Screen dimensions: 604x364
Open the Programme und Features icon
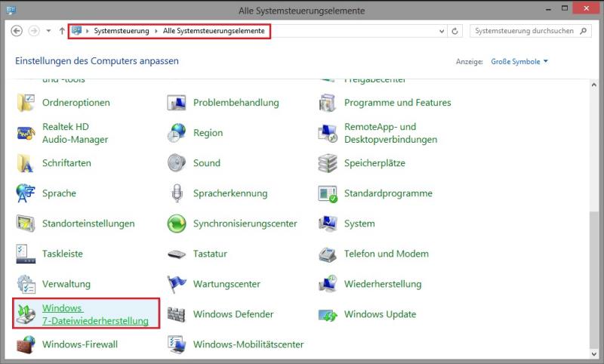328,103
